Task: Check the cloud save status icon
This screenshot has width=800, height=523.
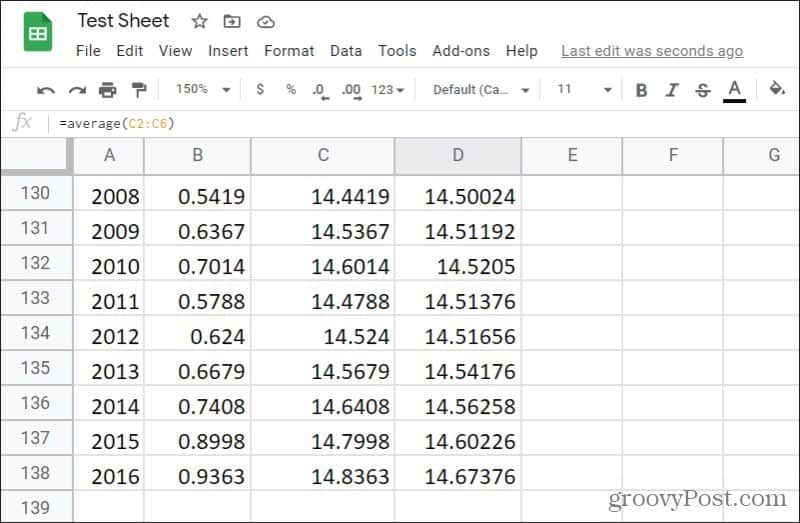Action: (266, 22)
